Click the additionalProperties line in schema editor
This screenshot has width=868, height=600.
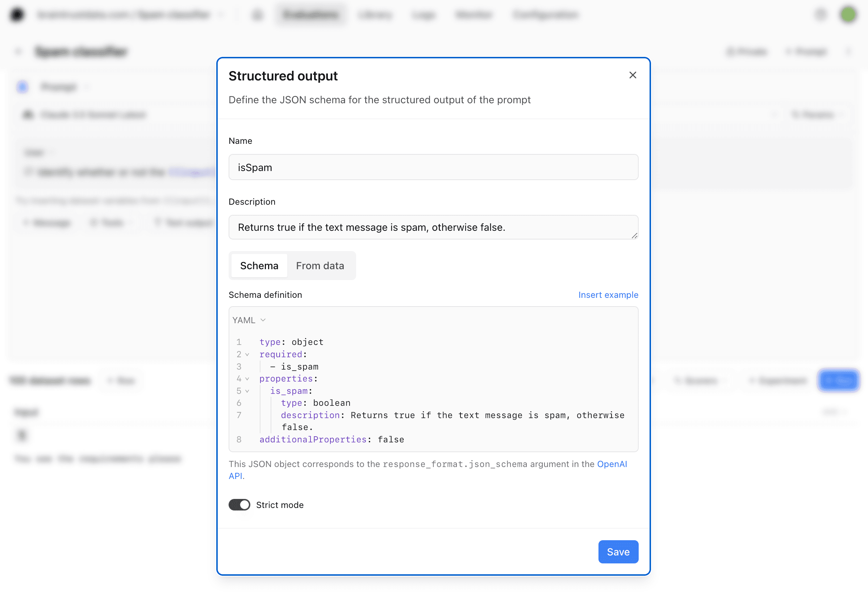pyautogui.click(x=331, y=439)
